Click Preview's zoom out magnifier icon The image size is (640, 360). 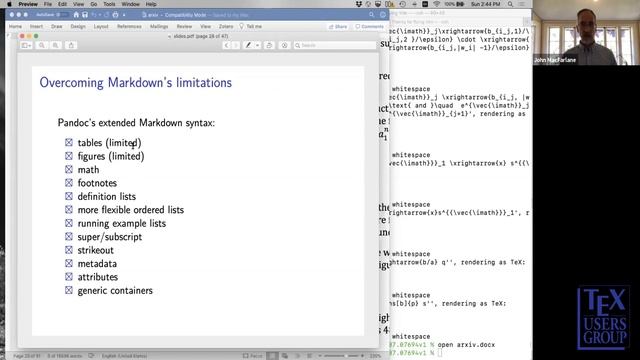click(42, 45)
